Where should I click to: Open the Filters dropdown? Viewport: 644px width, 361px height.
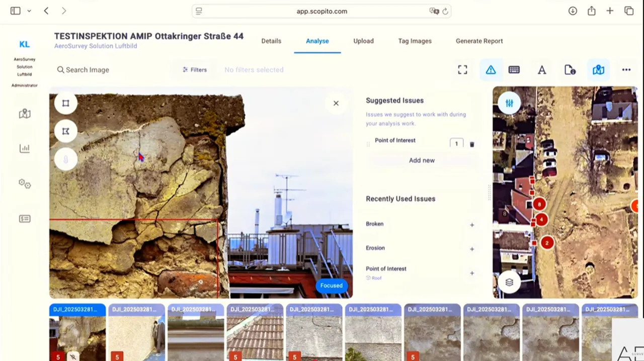(195, 70)
